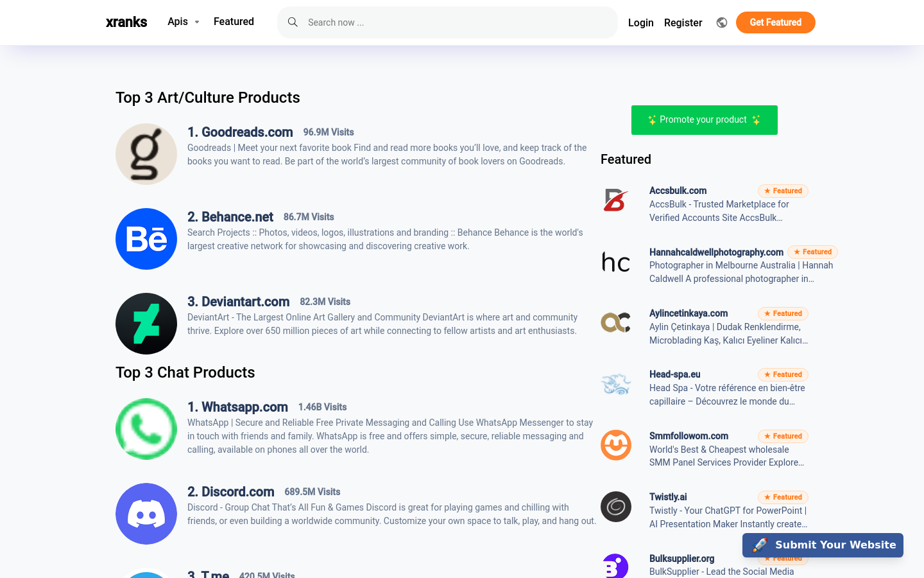
Task: Click the search magnifier icon
Action: coord(293,22)
